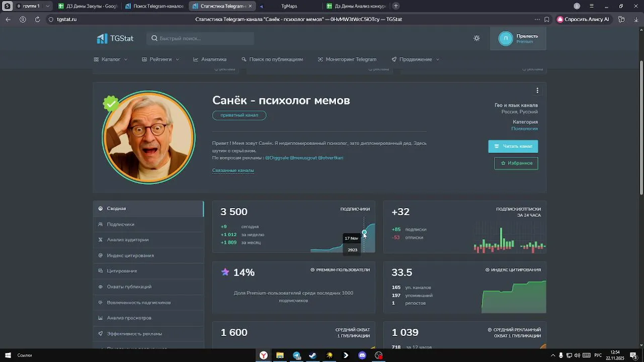
Task: Click the purple Premium star icon
Action: point(225,272)
